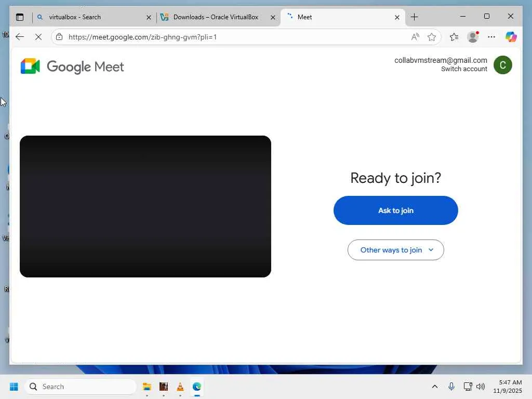Open the Edge profile icon
This screenshot has height=399, width=532.
[x=473, y=37]
